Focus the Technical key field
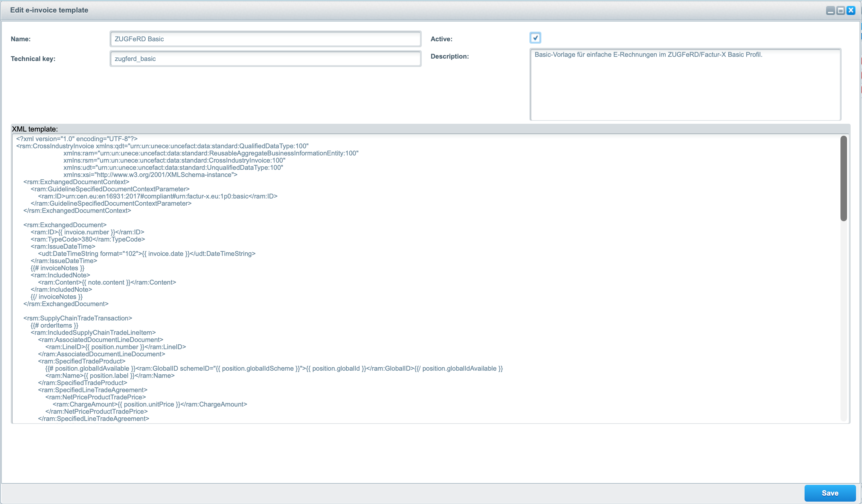This screenshot has height=504, width=862. (x=265, y=59)
